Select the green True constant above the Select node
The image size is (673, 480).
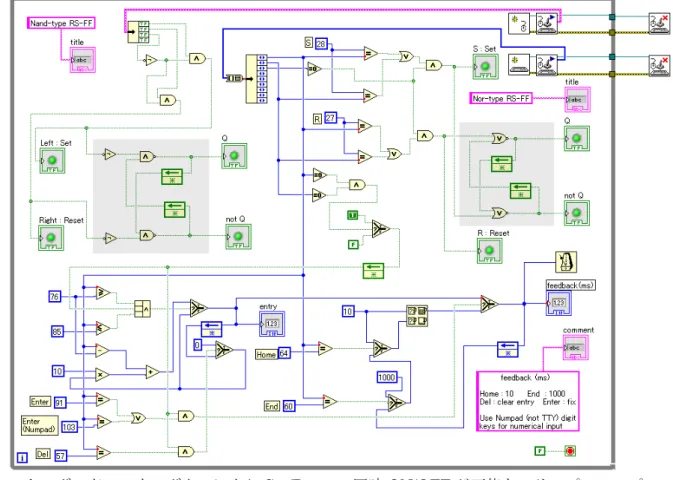353,215
